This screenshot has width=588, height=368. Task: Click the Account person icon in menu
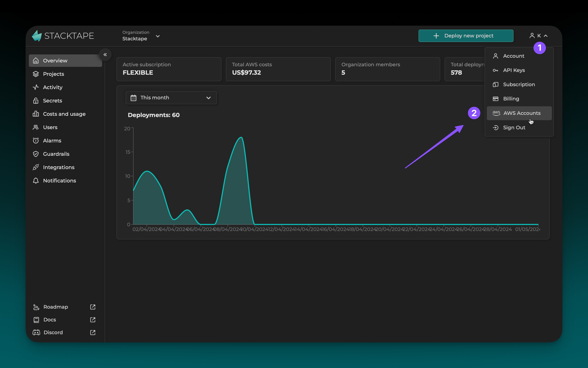click(496, 56)
